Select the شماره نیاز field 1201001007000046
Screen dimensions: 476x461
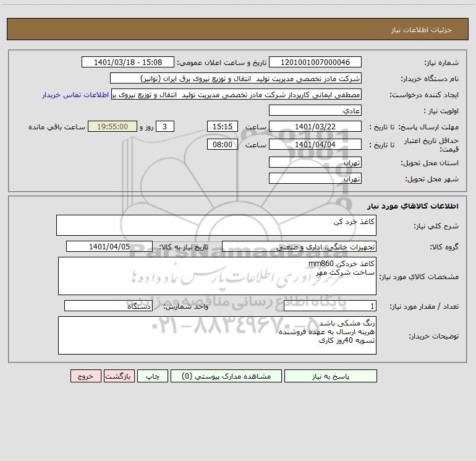pyautogui.click(x=315, y=62)
